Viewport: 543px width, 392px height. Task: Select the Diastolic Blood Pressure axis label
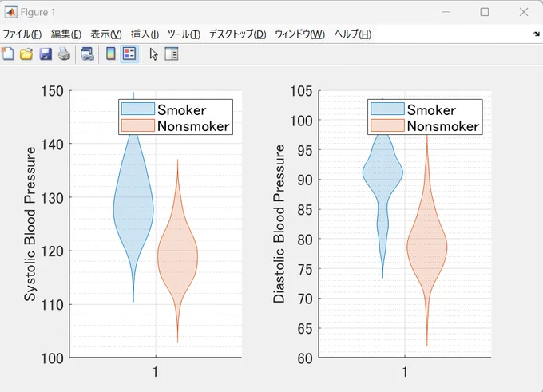pyautogui.click(x=279, y=224)
